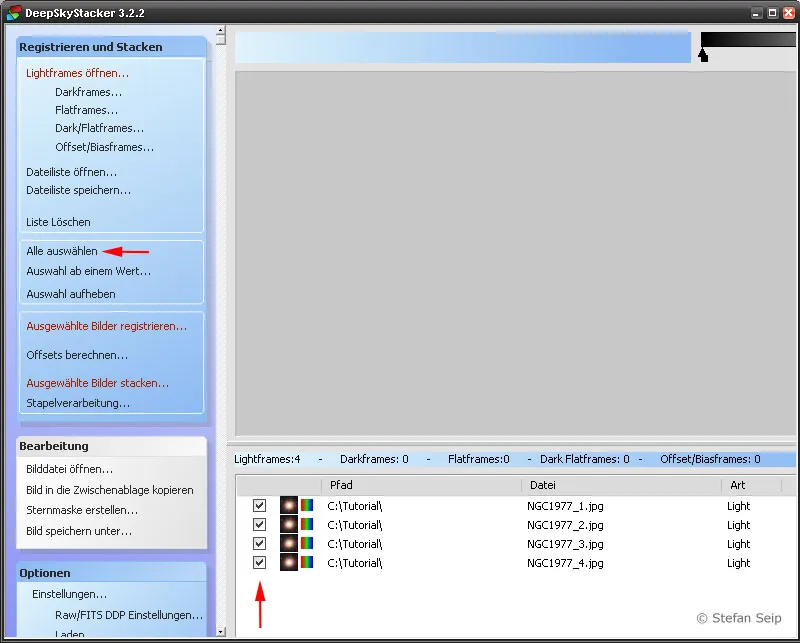This screenshot has width=800, height=643.
Task: Click Alle auswählen
Action: [62, 251]
